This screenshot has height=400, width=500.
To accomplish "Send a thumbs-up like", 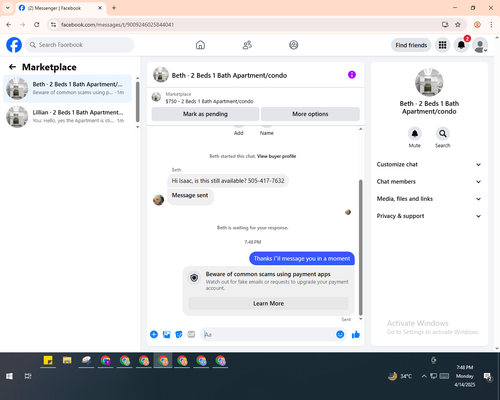I will point(356,334).
